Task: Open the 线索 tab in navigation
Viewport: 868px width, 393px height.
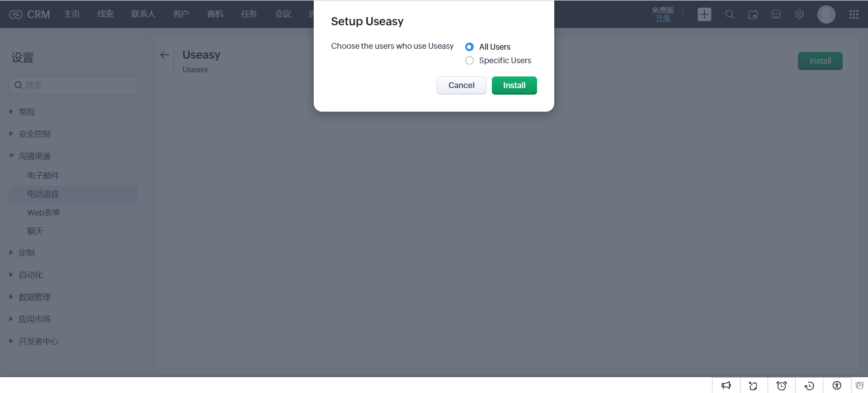Action: 105,14
